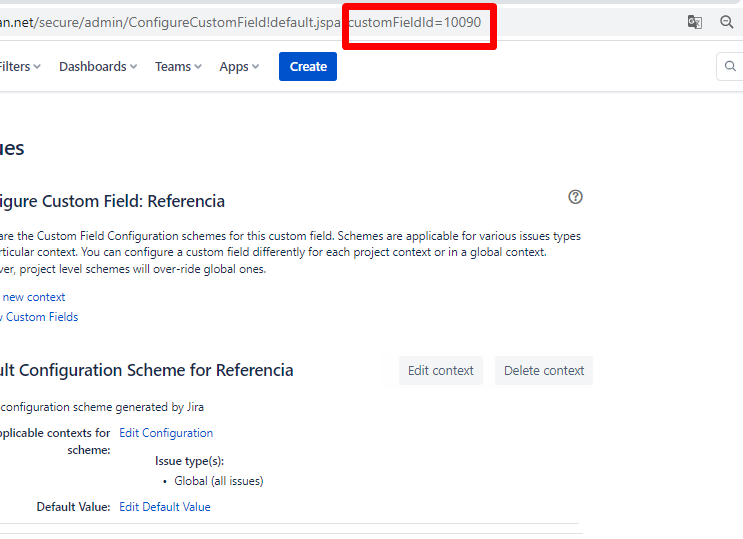This screenshot has width=743, height=539.
Task: Open the Apps menu
Action: 239,67
